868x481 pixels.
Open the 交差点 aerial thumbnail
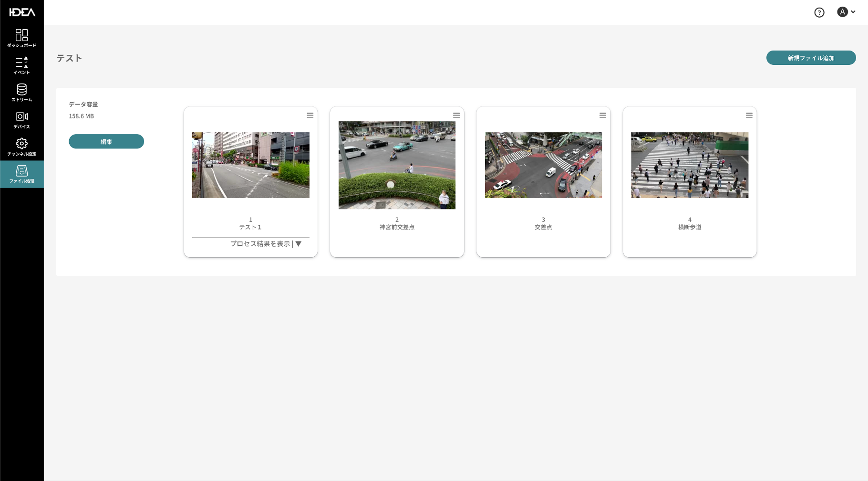[543, 165]
